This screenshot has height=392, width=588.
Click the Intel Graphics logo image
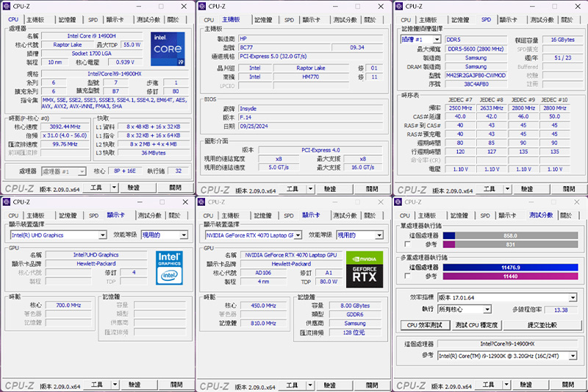click(x=168, y=267)
